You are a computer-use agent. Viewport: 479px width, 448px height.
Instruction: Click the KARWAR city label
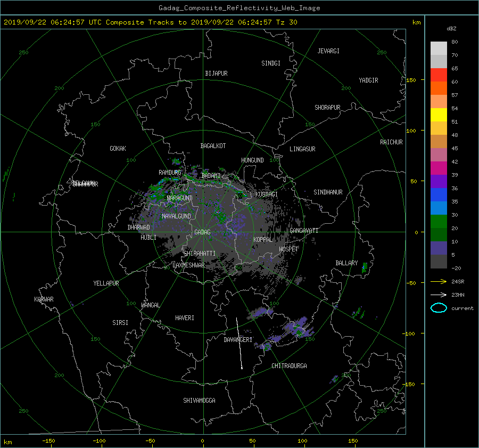click(x=44, y=299)
